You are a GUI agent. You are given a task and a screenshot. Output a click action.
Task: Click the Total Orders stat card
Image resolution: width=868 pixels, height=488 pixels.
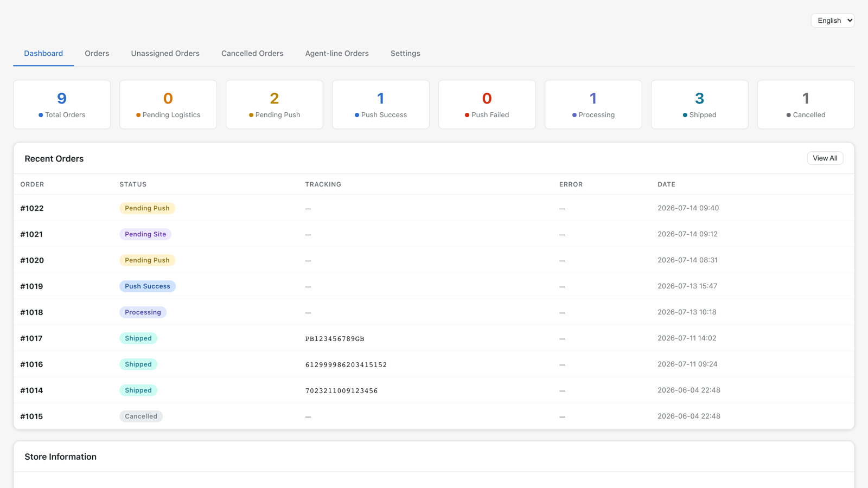click(x=62, y=105)
